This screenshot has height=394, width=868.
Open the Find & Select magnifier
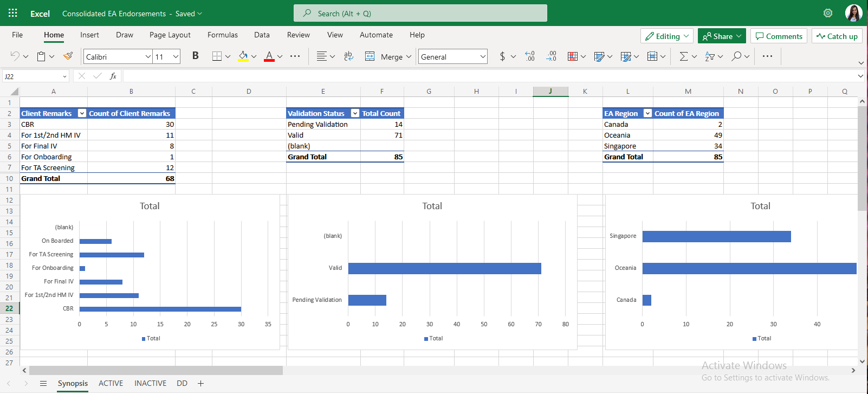(736, 56)
